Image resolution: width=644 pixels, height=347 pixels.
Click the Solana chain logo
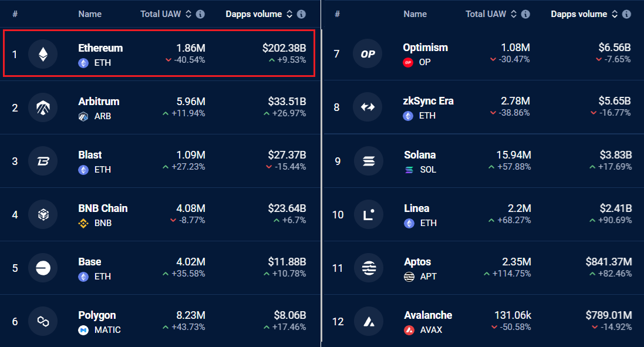tap(367, 161)
